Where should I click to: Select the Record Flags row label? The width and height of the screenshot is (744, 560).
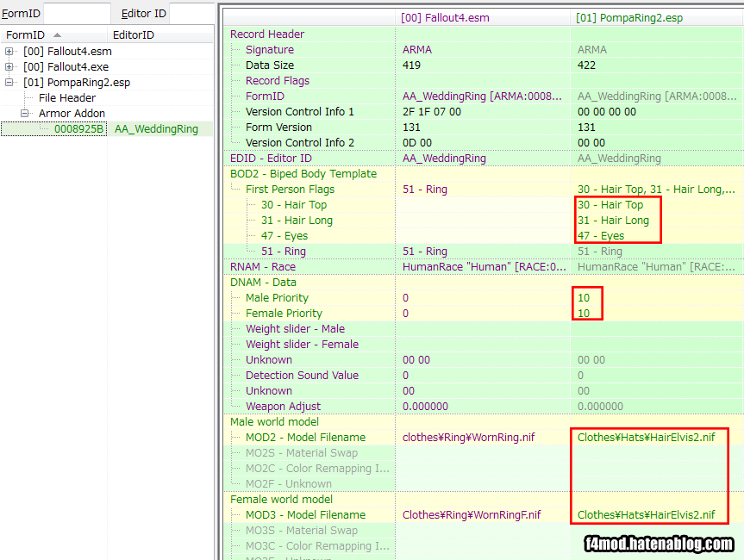pos(277,81)
